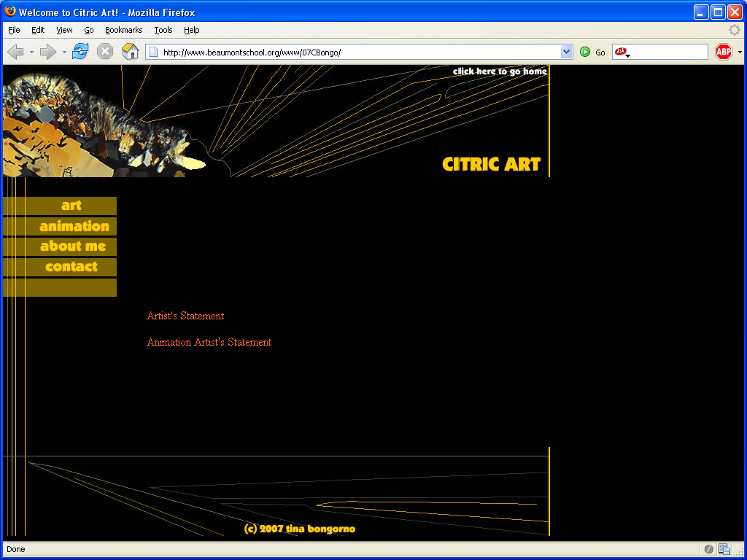Open the Tools menu
The width and height of the screenshot is (747, 560).
point(163,30)
